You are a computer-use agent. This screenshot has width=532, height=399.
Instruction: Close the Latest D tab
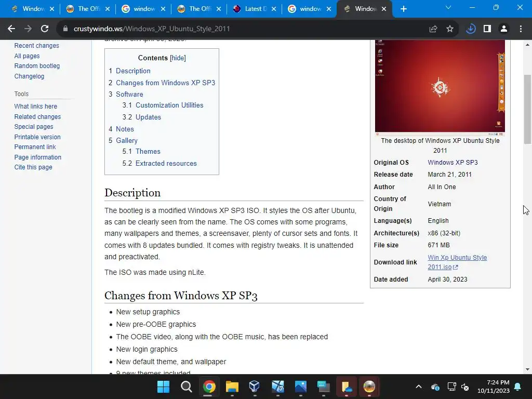(274, 9)
